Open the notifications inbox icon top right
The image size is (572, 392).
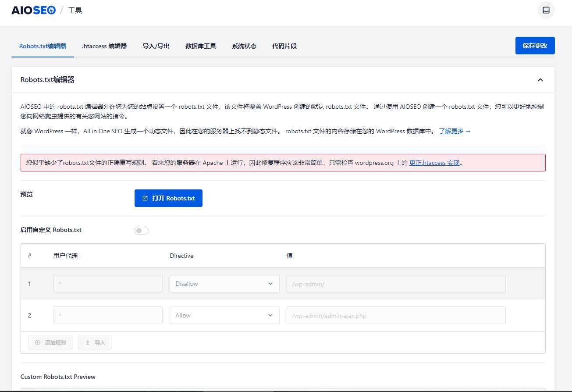coord(546,10)
